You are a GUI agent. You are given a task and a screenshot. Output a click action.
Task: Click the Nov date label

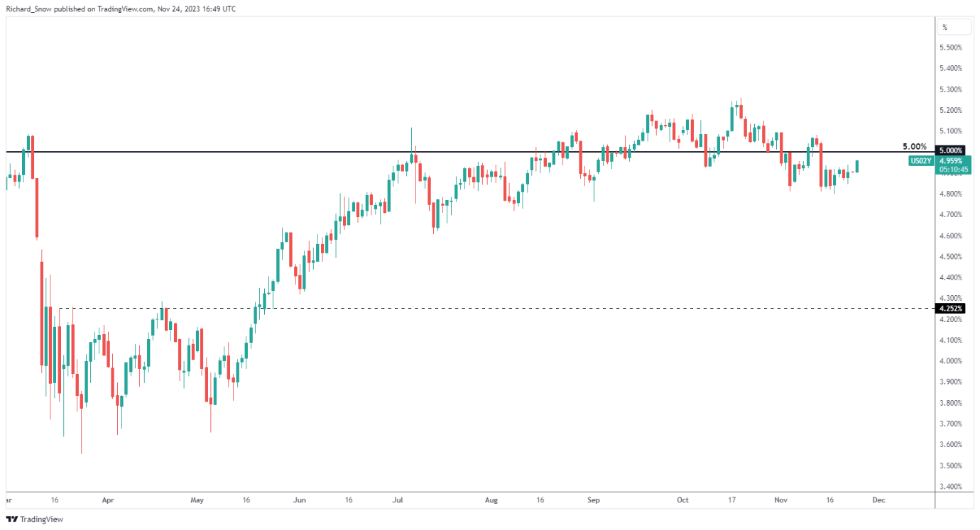tap(780, 499)
